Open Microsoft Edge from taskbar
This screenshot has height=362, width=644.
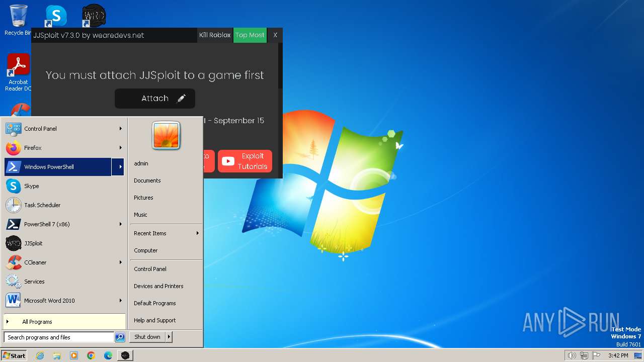(x=108, y=355)
